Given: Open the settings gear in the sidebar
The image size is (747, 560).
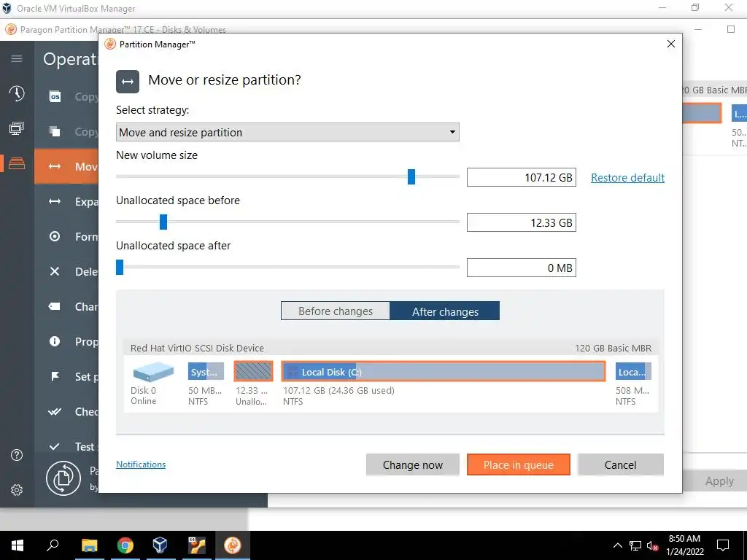Looking at the screenshot, I should pyautogui.click(x=17, y=489).
